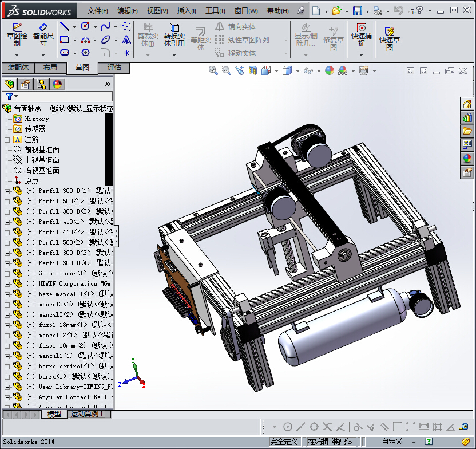Open the 插入(I) menu
476x449 pixels.
187,11
